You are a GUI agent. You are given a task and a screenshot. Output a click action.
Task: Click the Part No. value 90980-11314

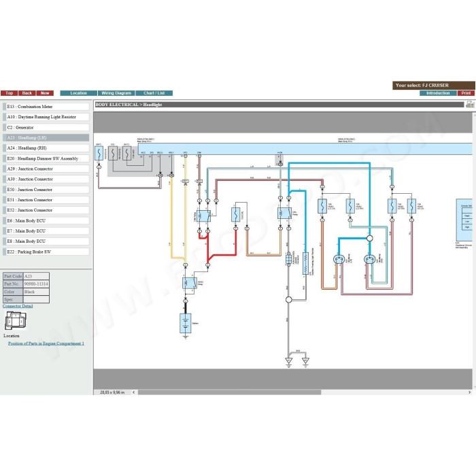coord(36,284)
